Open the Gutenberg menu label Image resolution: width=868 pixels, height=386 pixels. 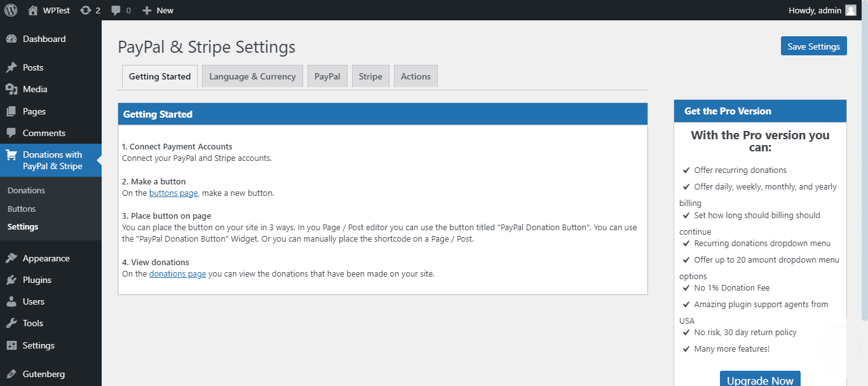[44, 374]
